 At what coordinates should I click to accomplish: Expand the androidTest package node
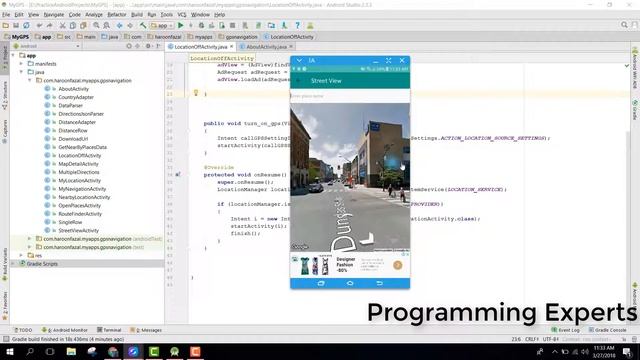pyautogui.click(x=30, y=239)
